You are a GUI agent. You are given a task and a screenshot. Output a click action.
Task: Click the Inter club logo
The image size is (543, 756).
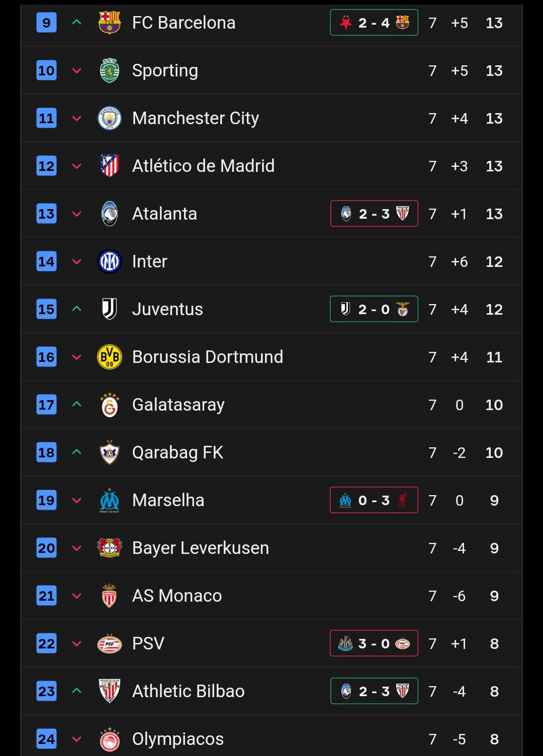click(109, 261)
